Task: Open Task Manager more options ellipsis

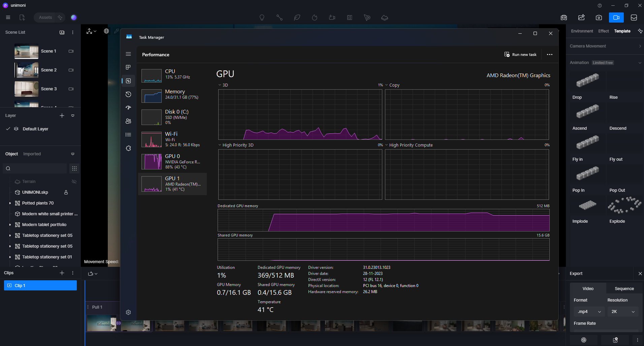Action: pyautogui.click(x=550, y=55)
